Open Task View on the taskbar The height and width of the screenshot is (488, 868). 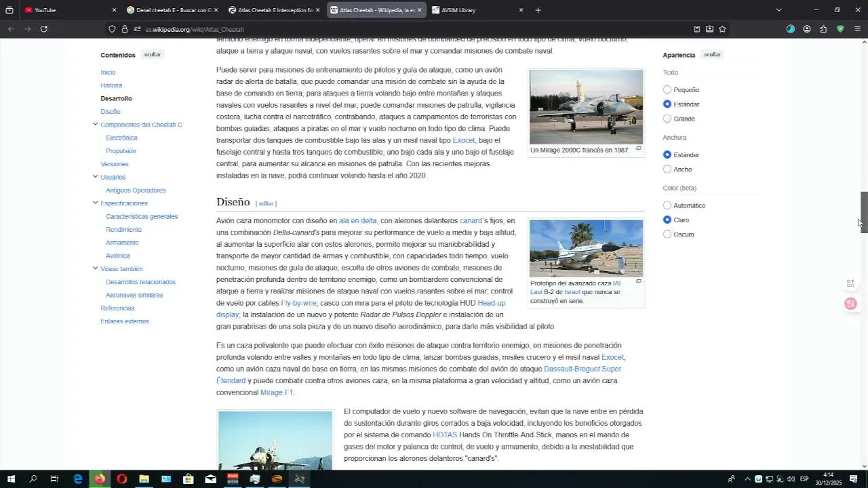pos(55,479)
